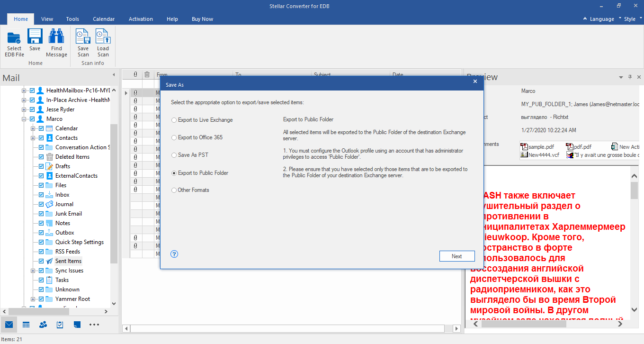Select Export to Live Exchange option
Screen dimensions: 644x344
pyautogui.click(x=202, y=120)
